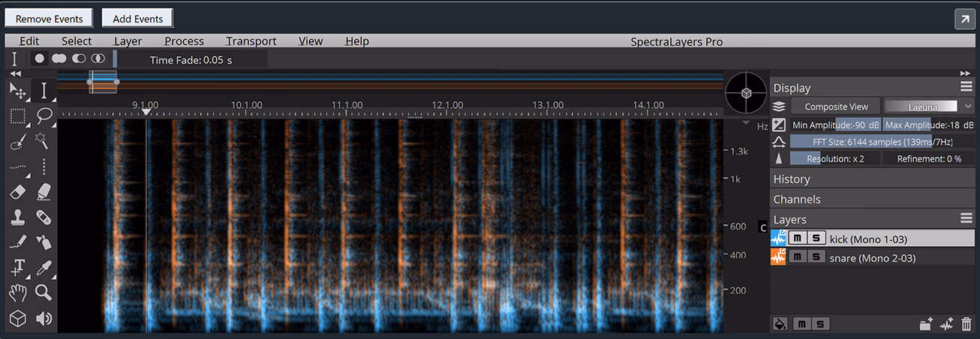
Task: Select the Eyedropper tool
Action: pos(44,268)
